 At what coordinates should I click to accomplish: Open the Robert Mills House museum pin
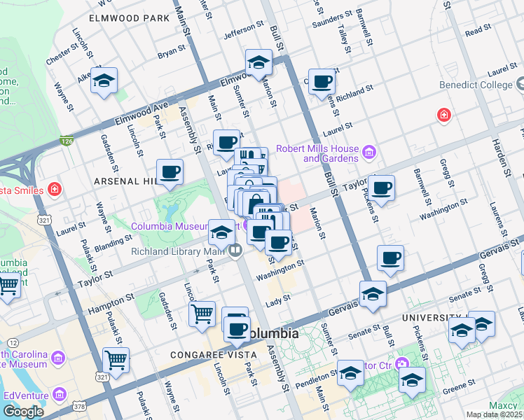369,153
